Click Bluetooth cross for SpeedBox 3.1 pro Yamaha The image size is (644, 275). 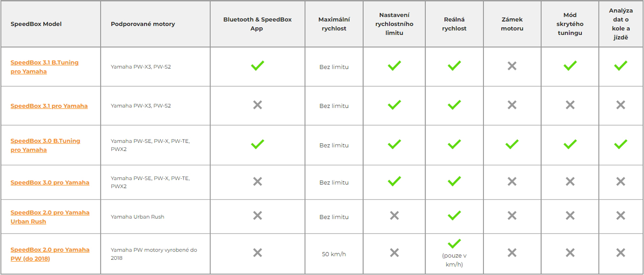(x=258, y=105)
